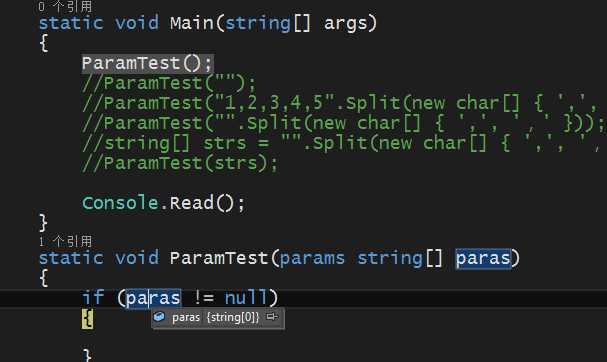Click the params keyword in ParamTest signature
This screenshot has width=607, height=362.
[x=312, y=259]
